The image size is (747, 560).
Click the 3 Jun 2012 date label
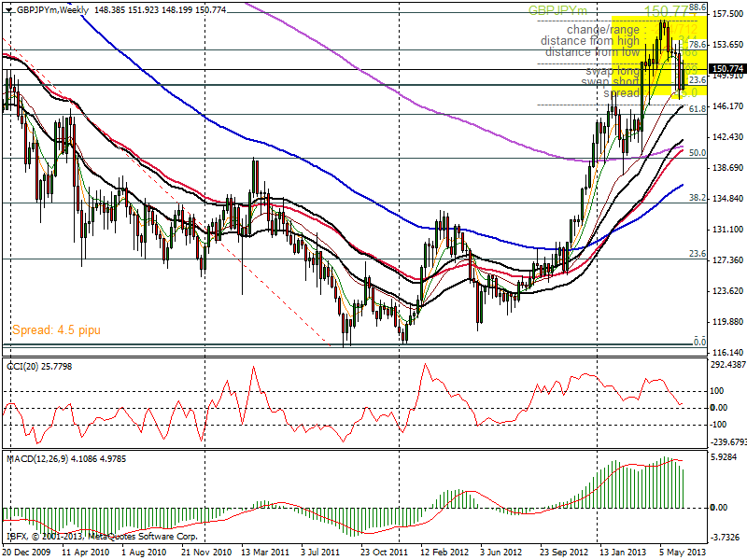[501, 553]
